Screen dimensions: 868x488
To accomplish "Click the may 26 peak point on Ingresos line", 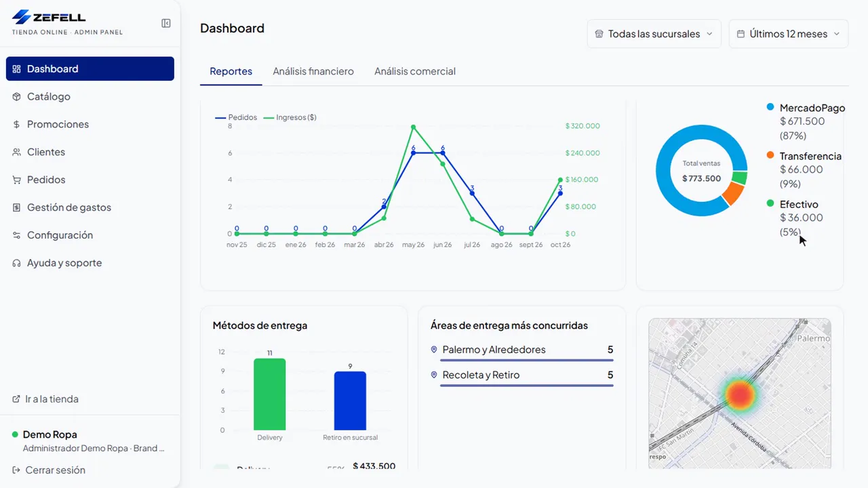I will (x=413, y=127).
